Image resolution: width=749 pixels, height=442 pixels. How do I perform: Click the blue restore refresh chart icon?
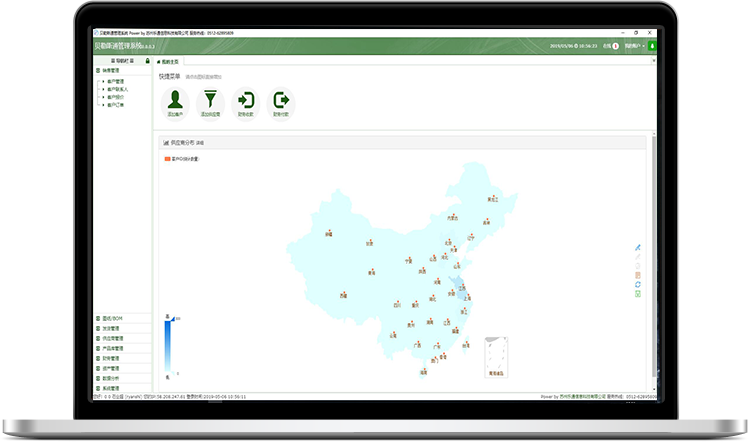pyautogui.click(x=638, y=284)
